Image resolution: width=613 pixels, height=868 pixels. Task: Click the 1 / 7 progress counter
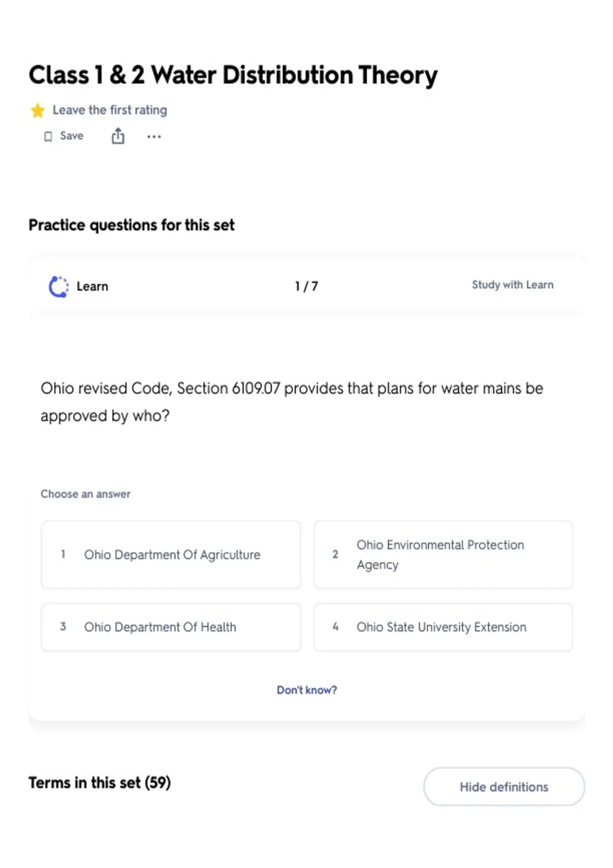306,286
